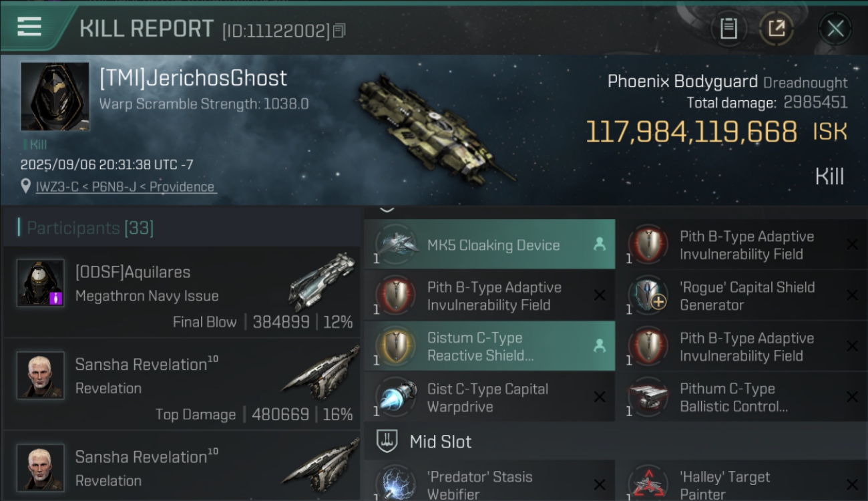This screenshot has height=501, width=868.
Task: Expand the Participants [33] header
Action: pos(89,228)
